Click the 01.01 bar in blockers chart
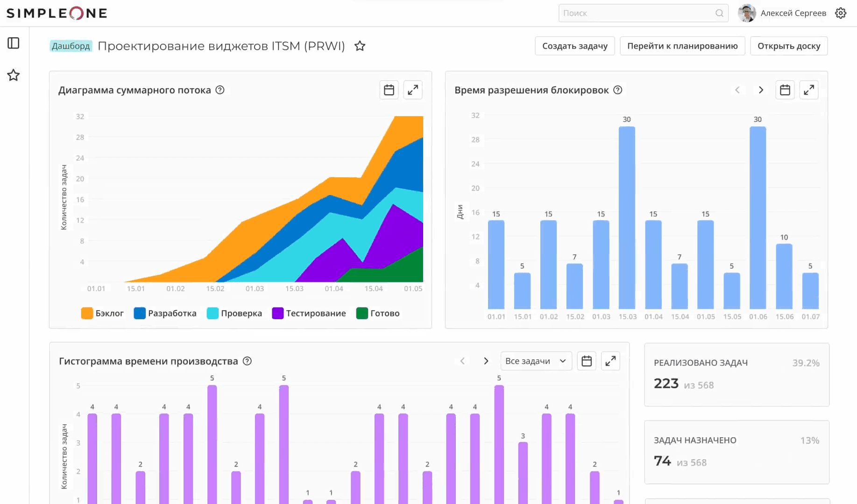Image resolution: width=857 pixels, height=504 pixels. (x=496, y=265)
